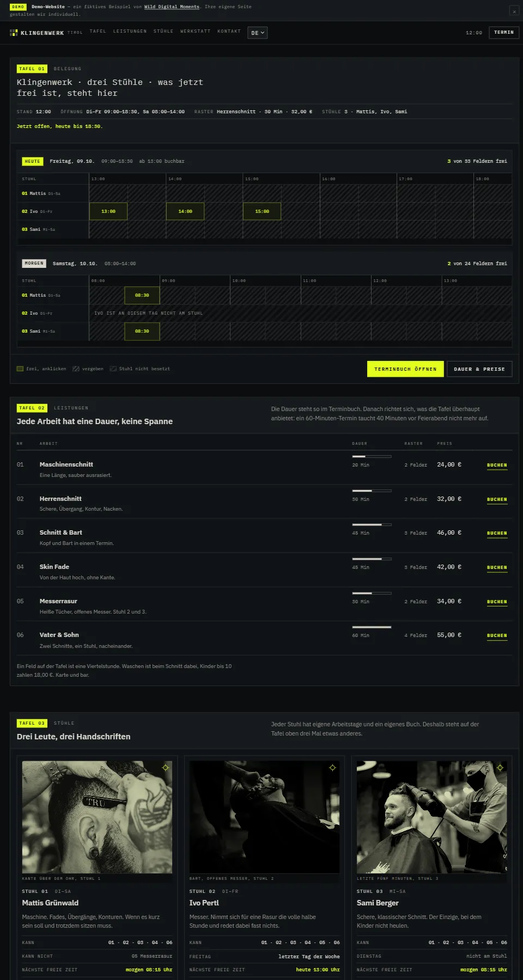Click the Termin button in the header

[x=504, y=33]
